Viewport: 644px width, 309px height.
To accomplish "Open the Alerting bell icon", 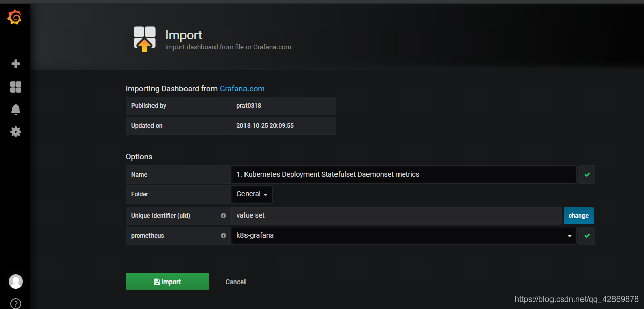I will tap(16, 109).
